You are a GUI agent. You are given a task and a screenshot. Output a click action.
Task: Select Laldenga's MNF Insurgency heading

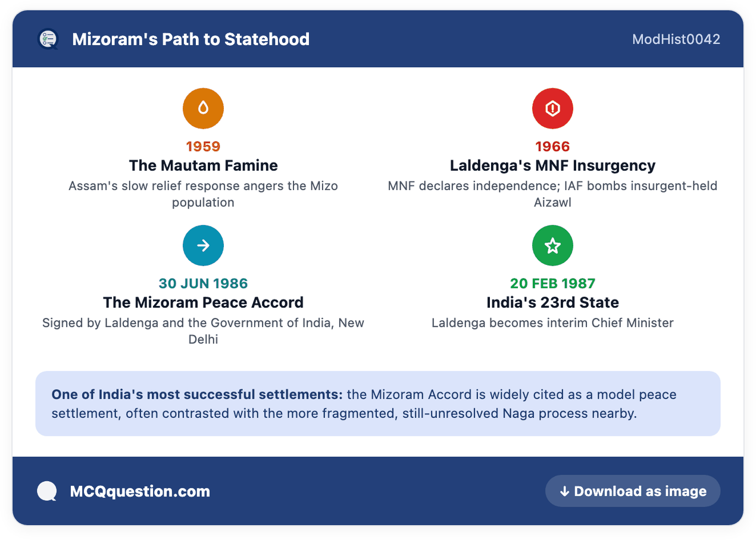pyautogui.click(x=552, y=166)
